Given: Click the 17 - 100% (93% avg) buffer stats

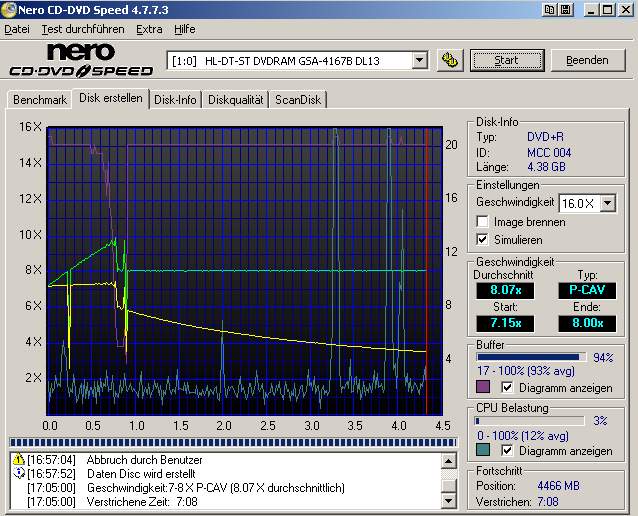Looking at the screenshot, I should (x=526, y=371).
